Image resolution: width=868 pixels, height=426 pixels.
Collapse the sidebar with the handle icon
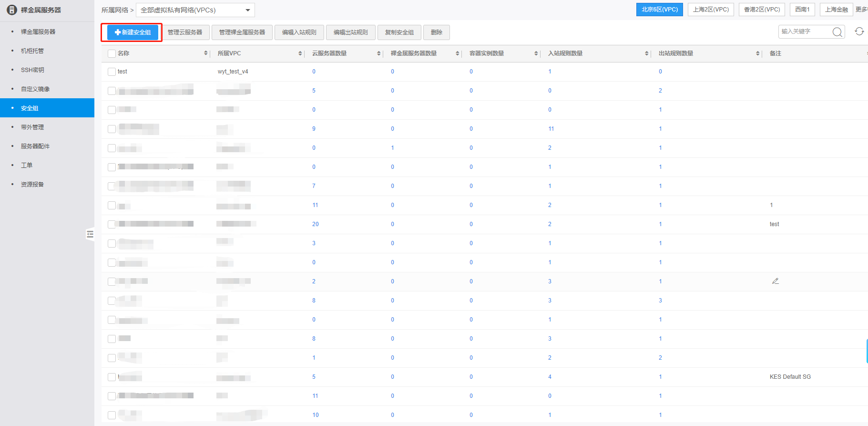90,234
